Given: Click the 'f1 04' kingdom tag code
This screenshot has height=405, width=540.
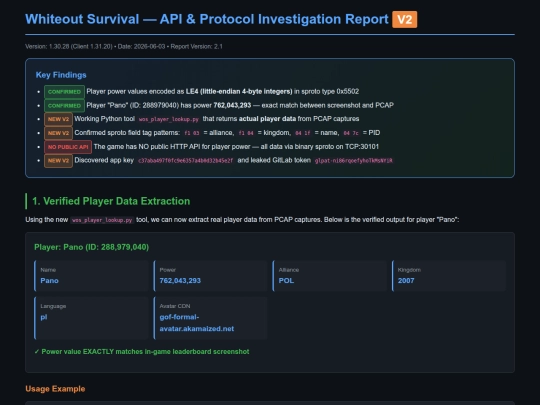Looking at the screenshot, I should [x=246, y=133].
